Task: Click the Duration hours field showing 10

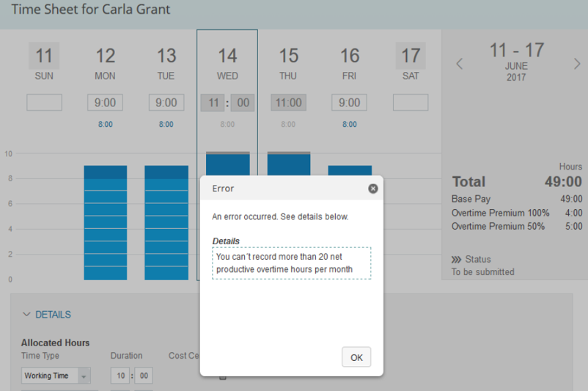Action: click(x=120, y=376)
